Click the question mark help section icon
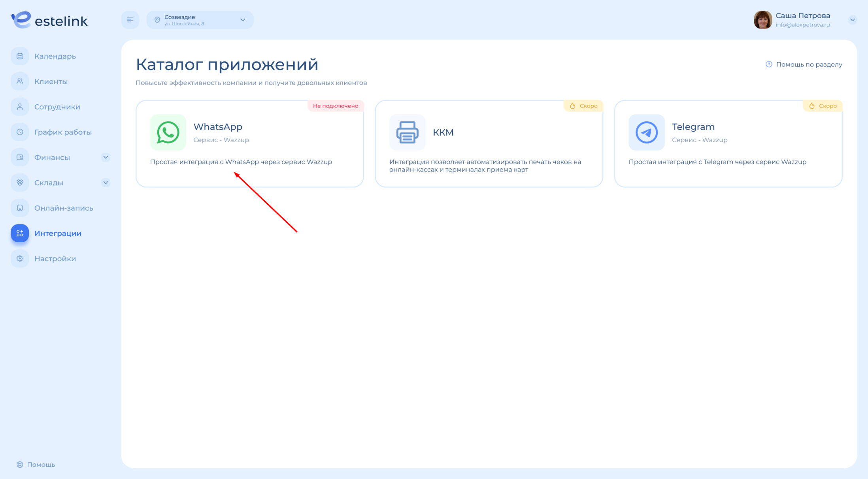 (769, 64)
